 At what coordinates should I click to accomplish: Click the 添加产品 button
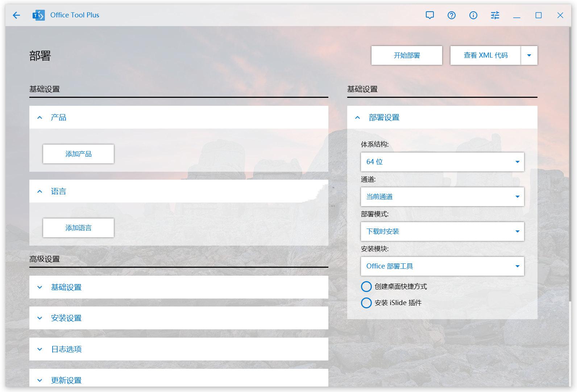point(78,154)
